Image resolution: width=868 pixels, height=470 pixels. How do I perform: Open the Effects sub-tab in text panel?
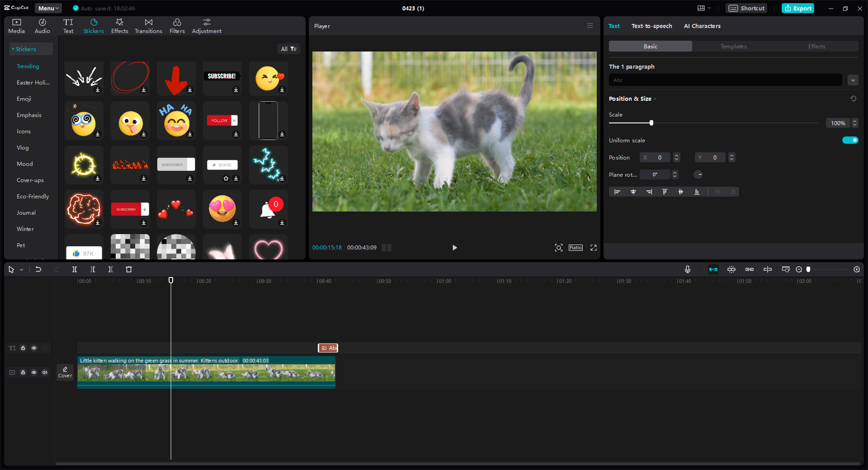(x=816, y=46)
